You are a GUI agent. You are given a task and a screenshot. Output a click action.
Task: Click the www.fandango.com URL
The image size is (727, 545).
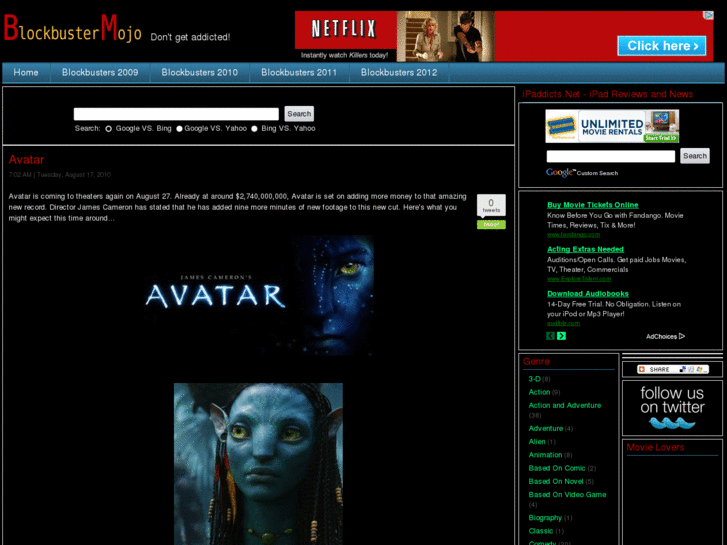click(574, 235)
